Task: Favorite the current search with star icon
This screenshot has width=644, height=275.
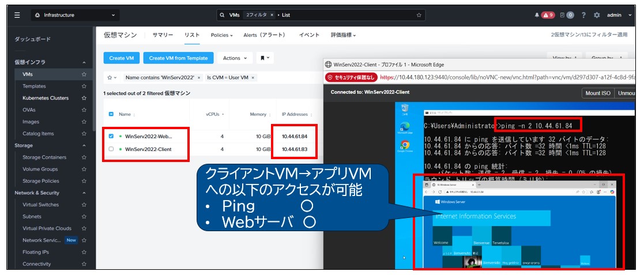Action: coord(419,15)
